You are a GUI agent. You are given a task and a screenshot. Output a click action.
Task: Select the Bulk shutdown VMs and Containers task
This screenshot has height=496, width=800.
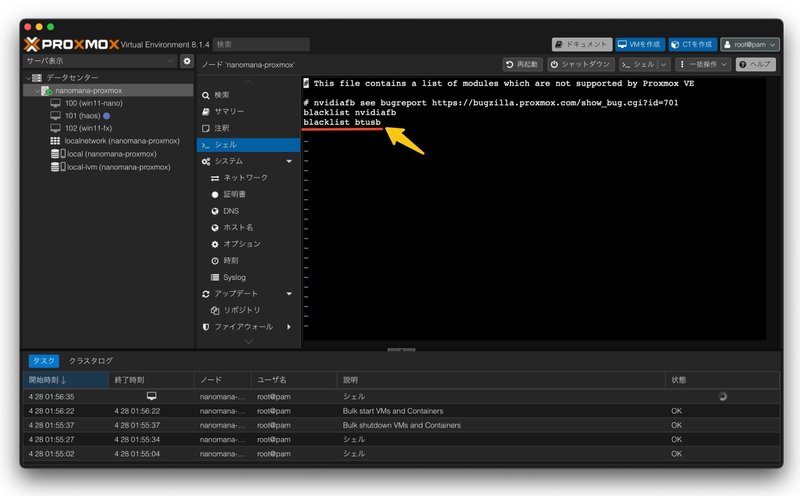(x=402, y=425)
